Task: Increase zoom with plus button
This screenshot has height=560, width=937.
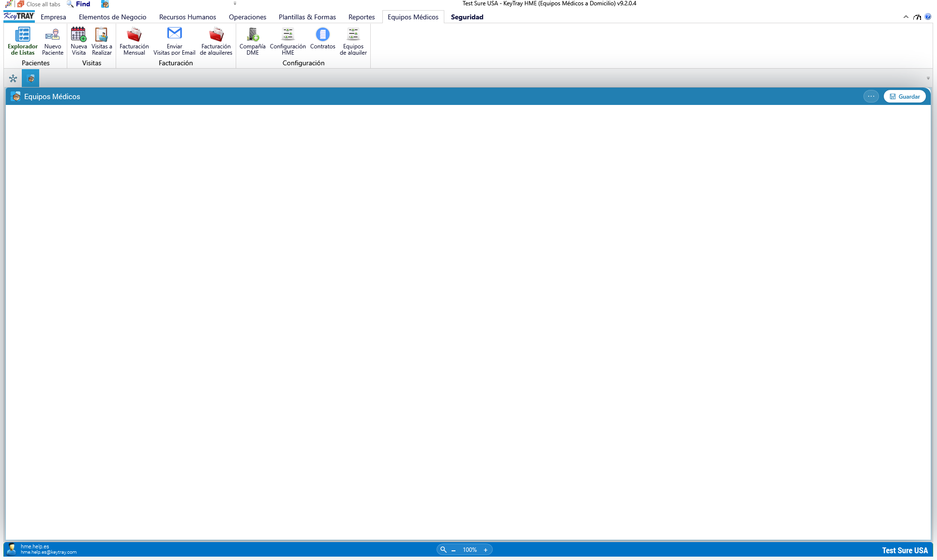Action: (x=485, y=550)
